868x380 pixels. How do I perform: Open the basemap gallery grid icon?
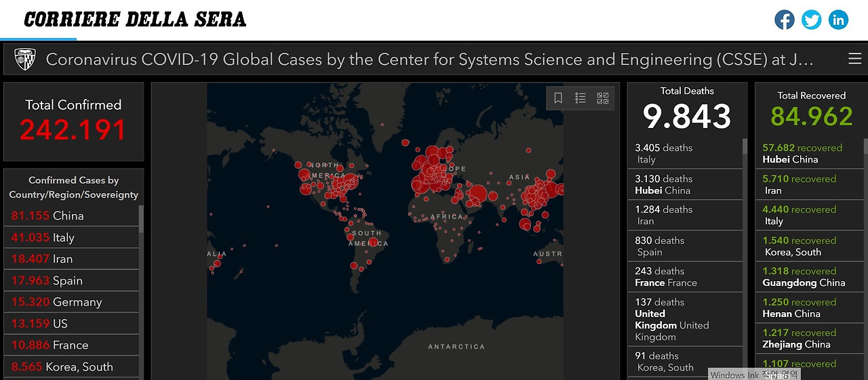[603, 98]
